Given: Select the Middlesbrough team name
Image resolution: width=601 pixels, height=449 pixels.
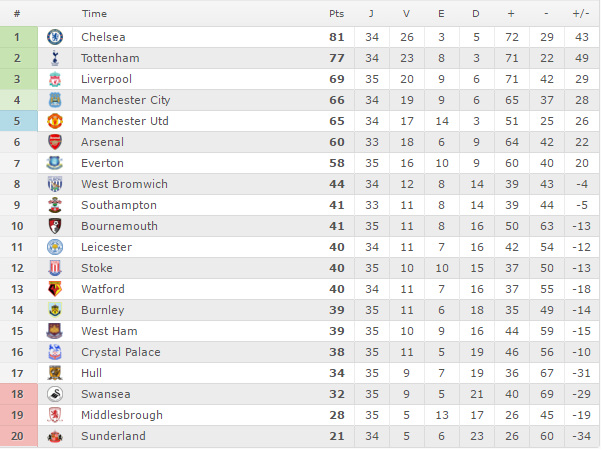Looking at the screenshot, I should [122, 415].
